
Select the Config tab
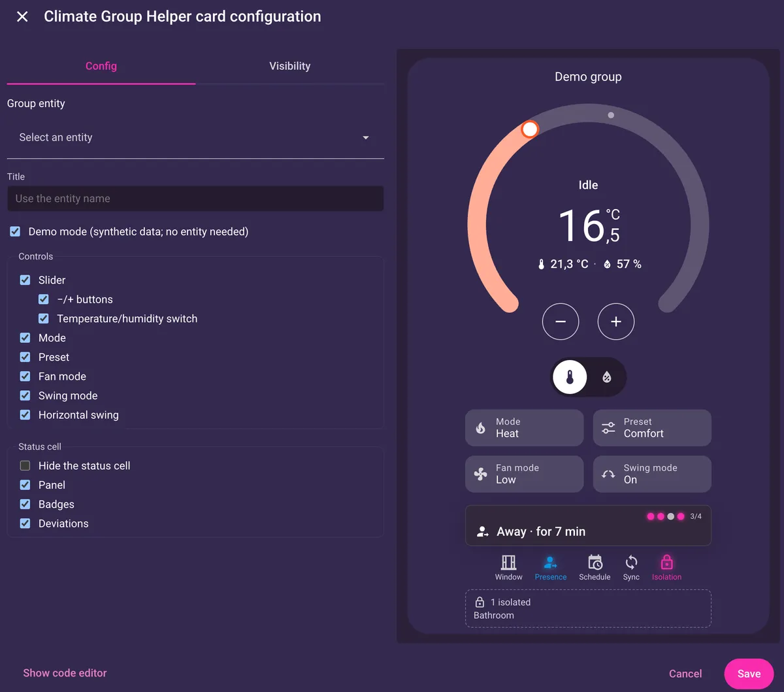101,66
